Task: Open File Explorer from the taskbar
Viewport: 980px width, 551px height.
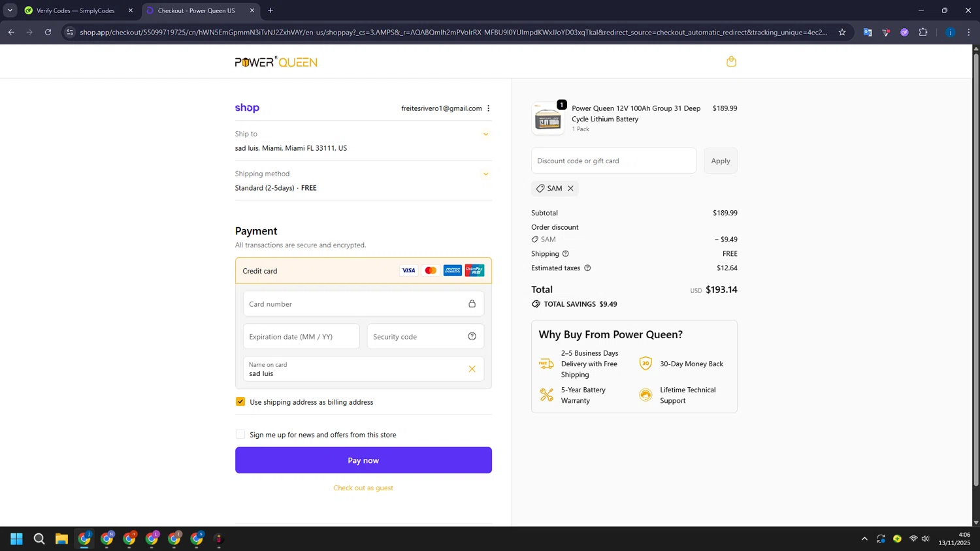Action: tap(61, 539)
